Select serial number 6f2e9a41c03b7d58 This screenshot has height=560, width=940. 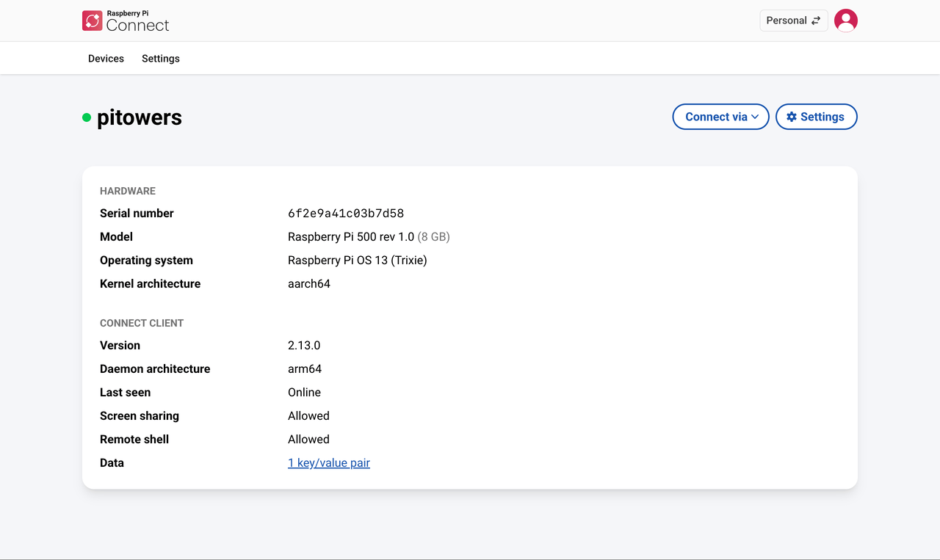[346, 214]
